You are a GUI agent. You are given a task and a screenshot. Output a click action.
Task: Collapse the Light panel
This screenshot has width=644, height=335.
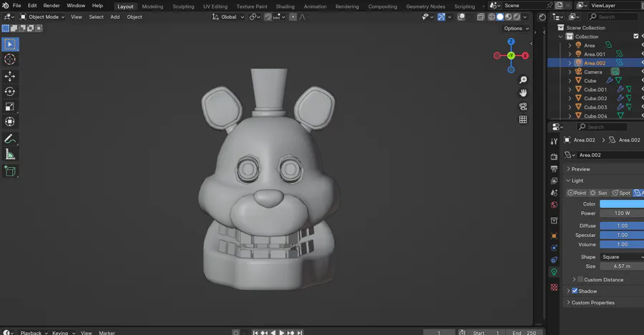[577, 180]
